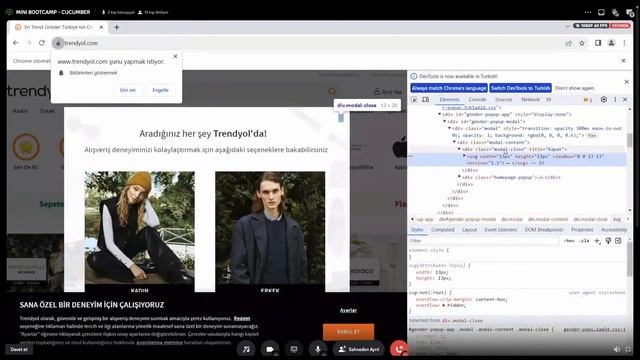Expand the selected svg node
The height and width of the screenshot is (360, 640).
[464, 156]
